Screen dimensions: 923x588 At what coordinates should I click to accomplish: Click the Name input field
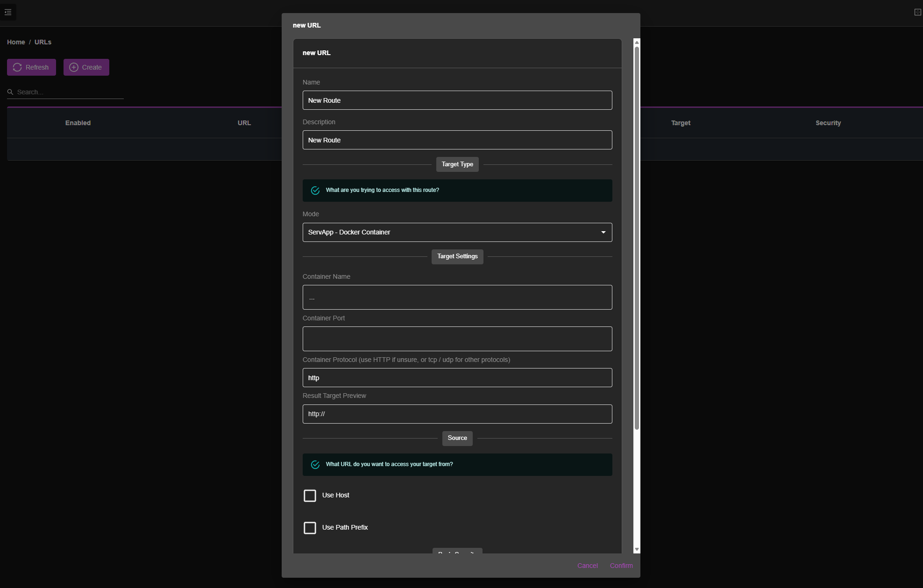click(x=457, y=100)
